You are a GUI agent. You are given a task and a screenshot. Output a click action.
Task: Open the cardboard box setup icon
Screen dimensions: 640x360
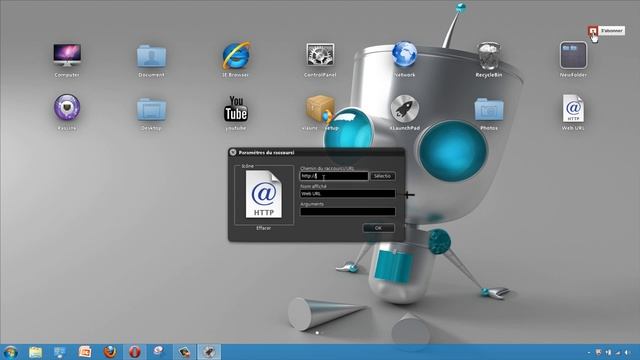[320, 109]
